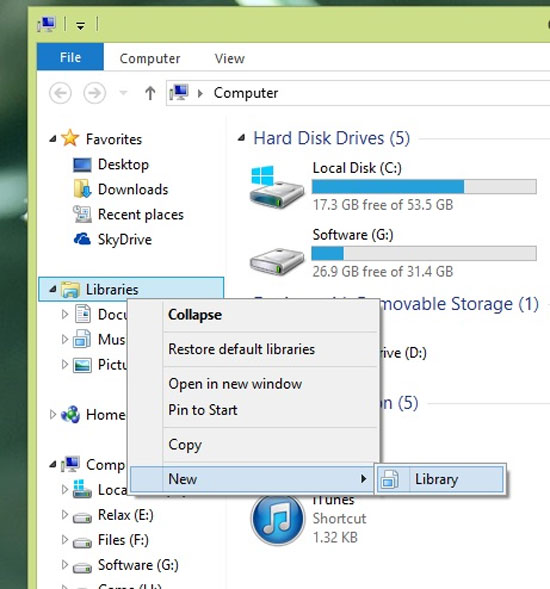Expand the Music library node
Viewport: 550px width, 589px height.
[65, 339]
